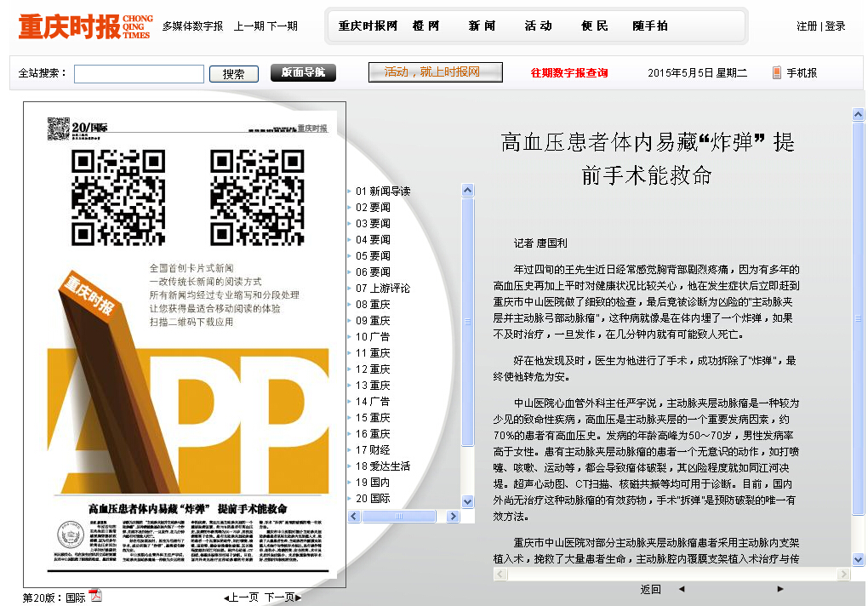Viewport: 868px width, 606px height.
Task: Click 上一页 below the page preview
Action: [242, 597]
